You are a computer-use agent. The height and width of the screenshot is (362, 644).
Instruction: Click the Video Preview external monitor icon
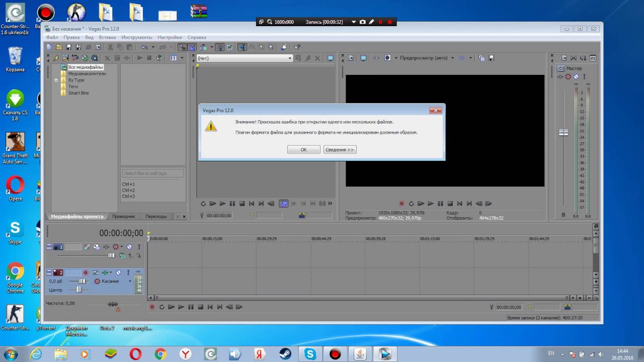(x=363, y=58)
